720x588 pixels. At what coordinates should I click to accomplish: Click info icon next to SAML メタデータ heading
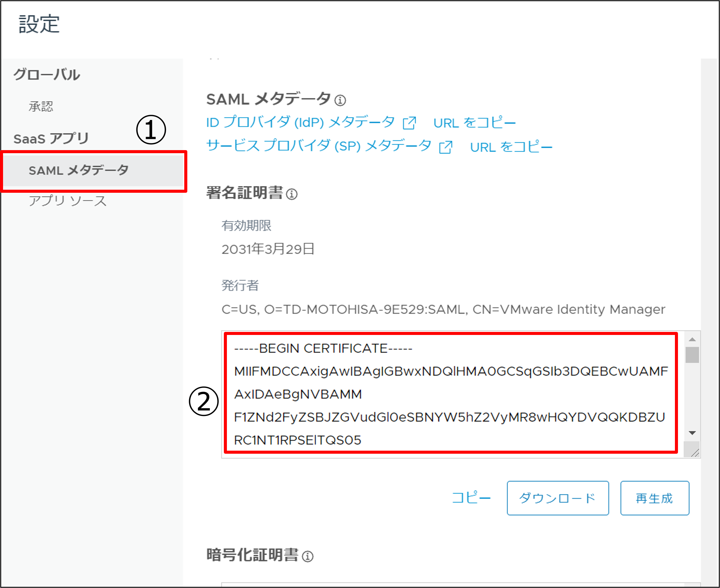tap(340, 100)
